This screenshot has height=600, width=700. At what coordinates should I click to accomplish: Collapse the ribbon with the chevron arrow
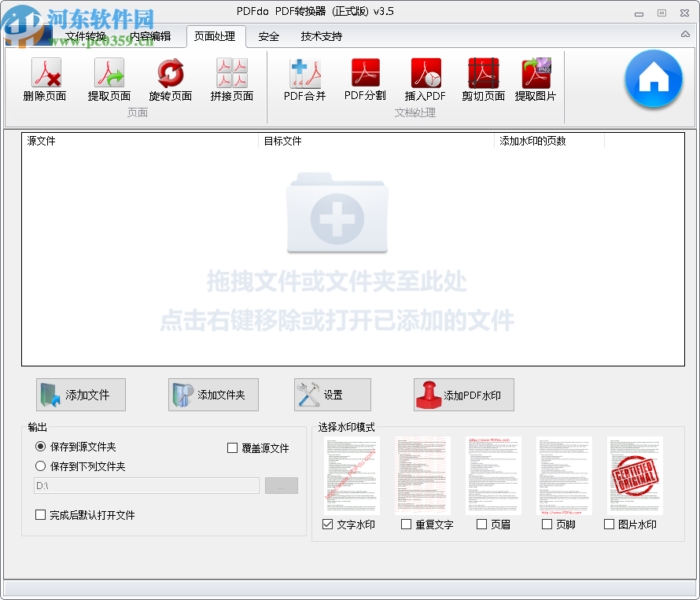pyautogui.click(x=685, y=35)
